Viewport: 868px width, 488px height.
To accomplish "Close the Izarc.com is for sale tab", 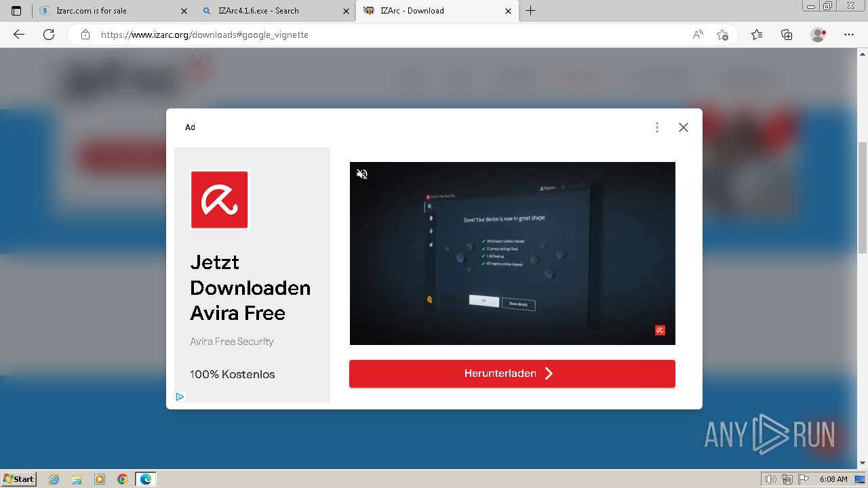I will click(184, 11).
